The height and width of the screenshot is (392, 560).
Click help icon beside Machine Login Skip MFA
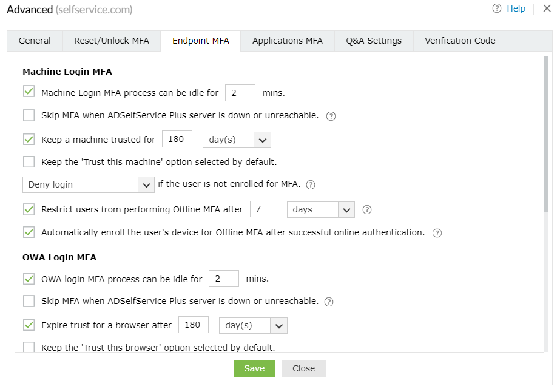point(331,117)
